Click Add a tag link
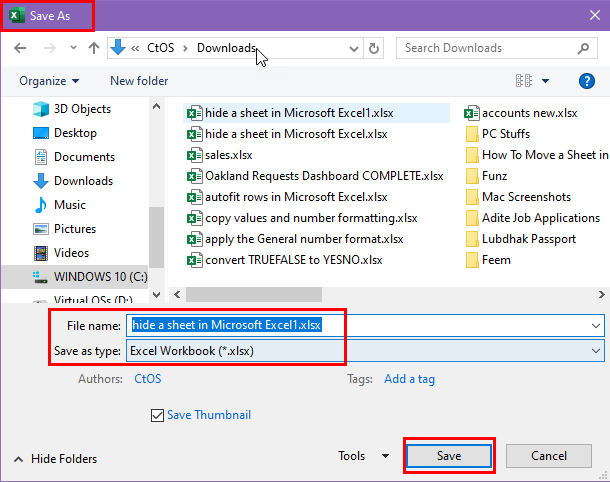This screenshot has height=482, width=610. coord(409,379)
